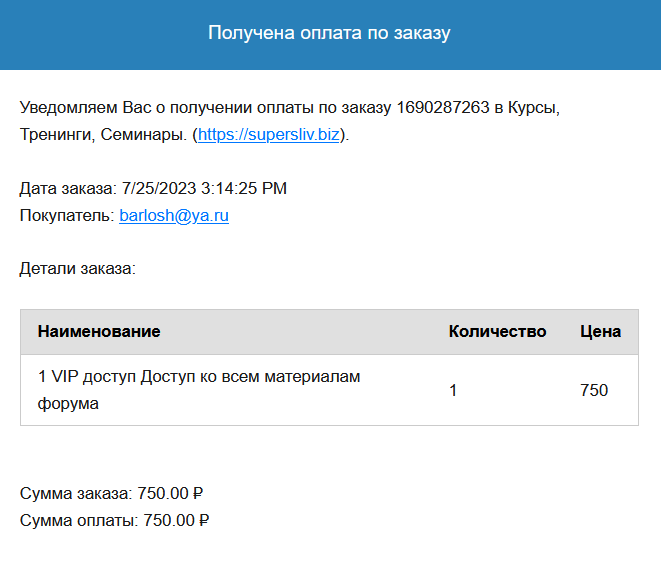This screenshot has width=661, height=580.
Task: Click the order date 7/25/2023 3:14:25 PM
Action: coord(204,188)
